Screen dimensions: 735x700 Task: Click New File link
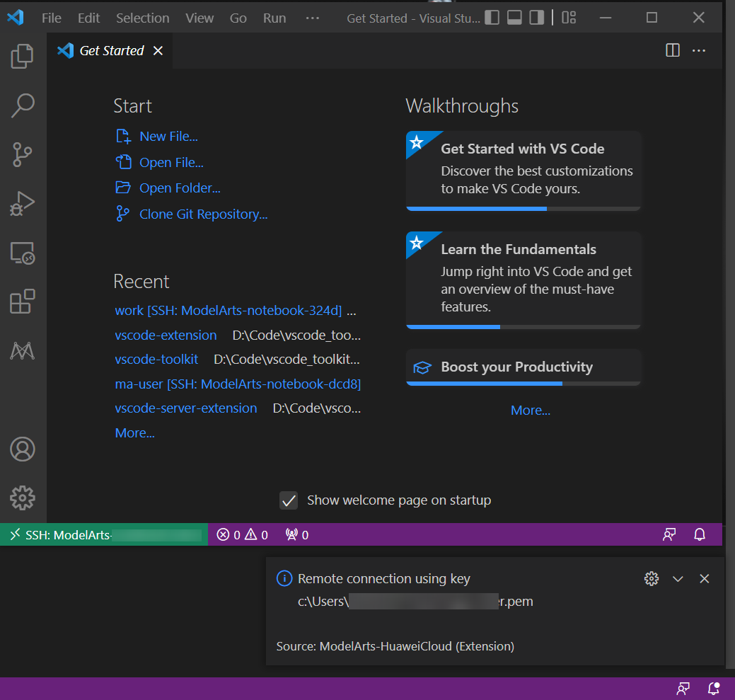tap(168, 137)
